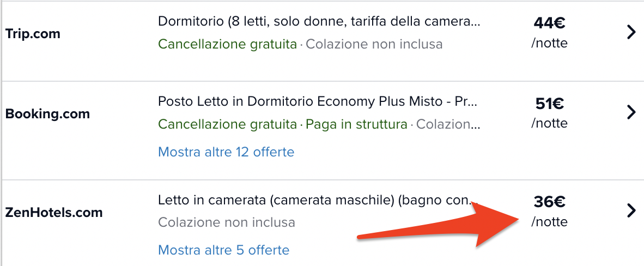Click the 36€ per night price

point(549,211)
